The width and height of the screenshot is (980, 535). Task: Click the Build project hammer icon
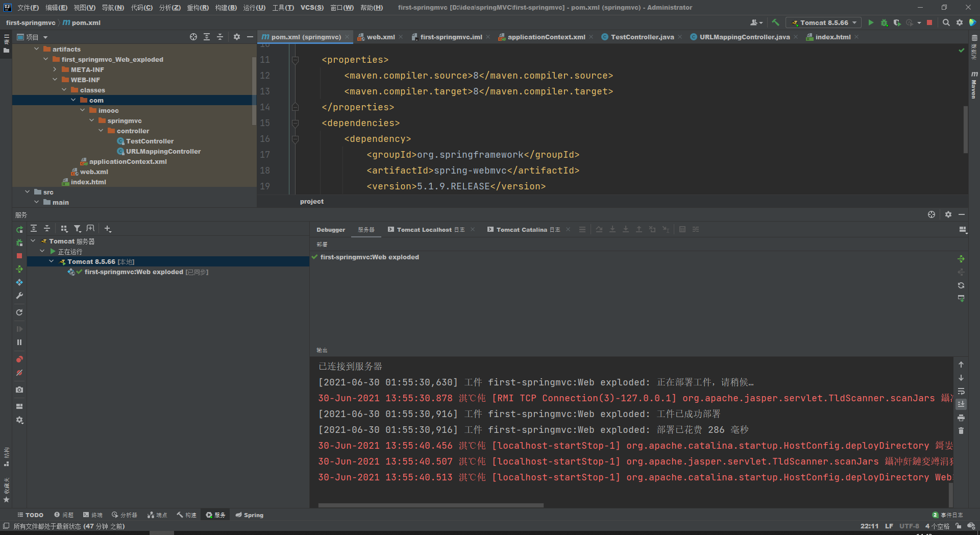(775, 22)
